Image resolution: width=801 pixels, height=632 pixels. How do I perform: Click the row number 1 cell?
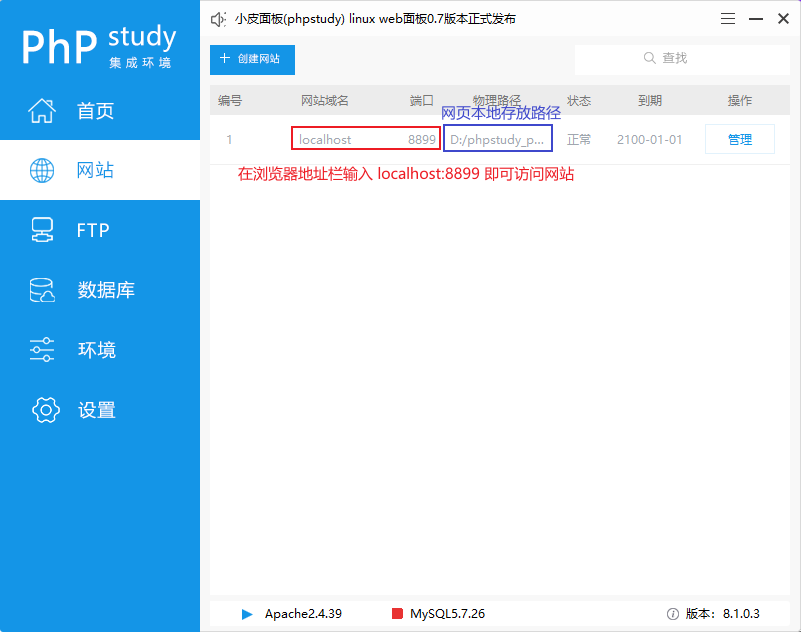[229, 139]
